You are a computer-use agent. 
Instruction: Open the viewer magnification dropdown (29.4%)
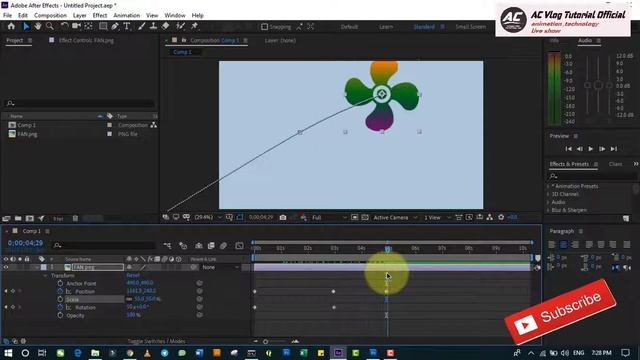tap(209, 218)
